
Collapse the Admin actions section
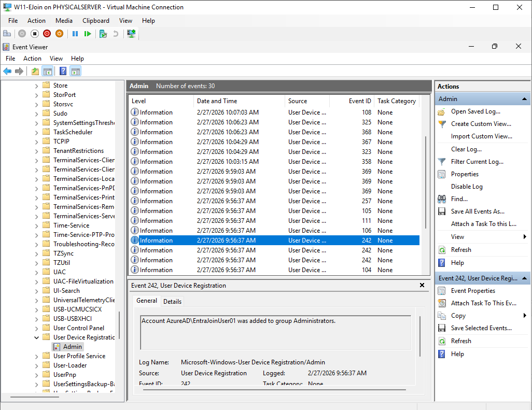pyautogui.click(x=524, y=99)
